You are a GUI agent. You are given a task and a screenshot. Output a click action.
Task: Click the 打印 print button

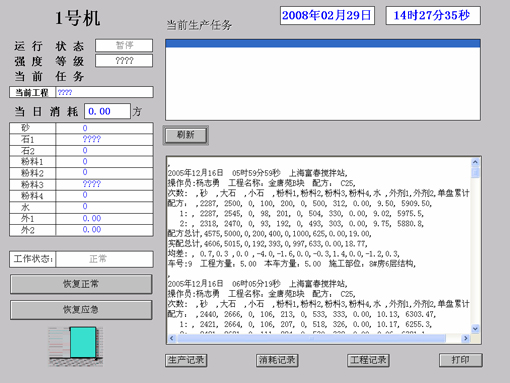(x=461, y=360)
